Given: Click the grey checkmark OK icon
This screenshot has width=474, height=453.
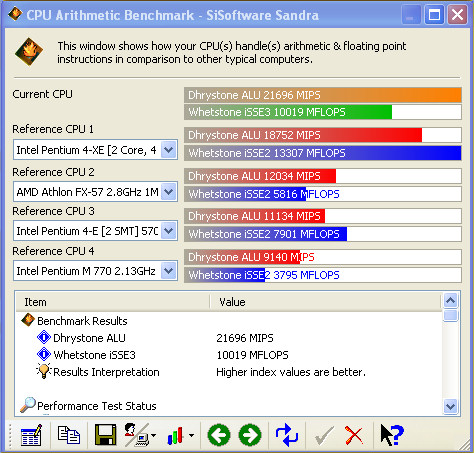Looking at the screenshot, I should click(x=324, y=435).
